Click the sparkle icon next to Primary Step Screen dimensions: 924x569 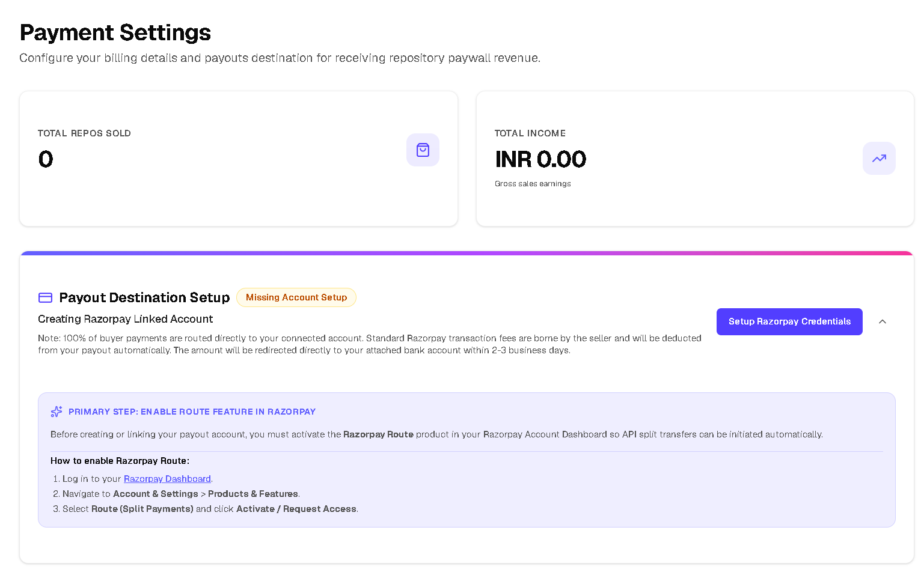(x=57, y=412)
